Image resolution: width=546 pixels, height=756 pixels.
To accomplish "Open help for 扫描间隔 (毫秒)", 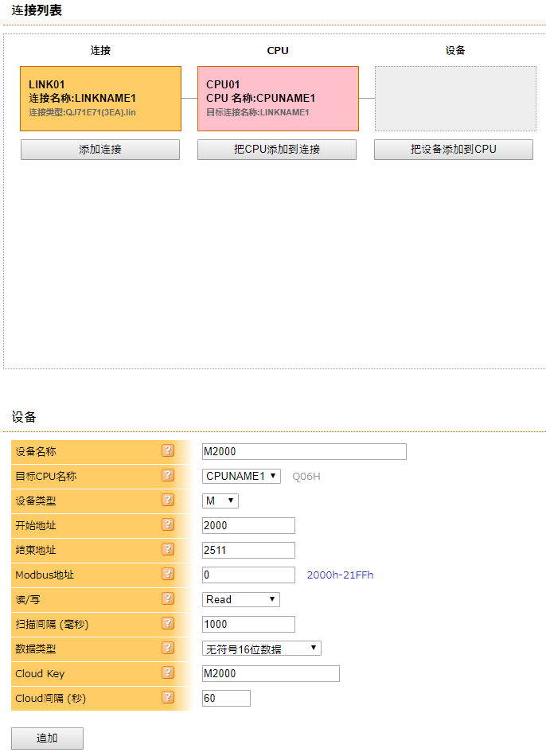I will point(168,624).
